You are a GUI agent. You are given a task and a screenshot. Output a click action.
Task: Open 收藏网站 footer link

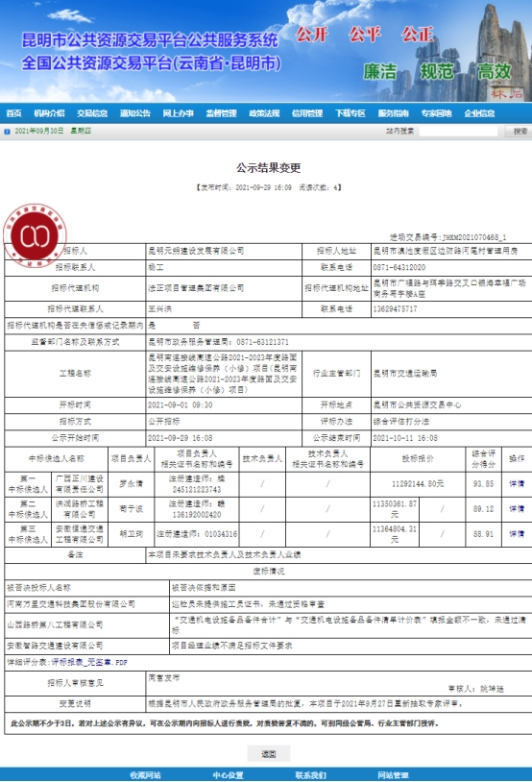pyautogui.click(x=145, y=775)
